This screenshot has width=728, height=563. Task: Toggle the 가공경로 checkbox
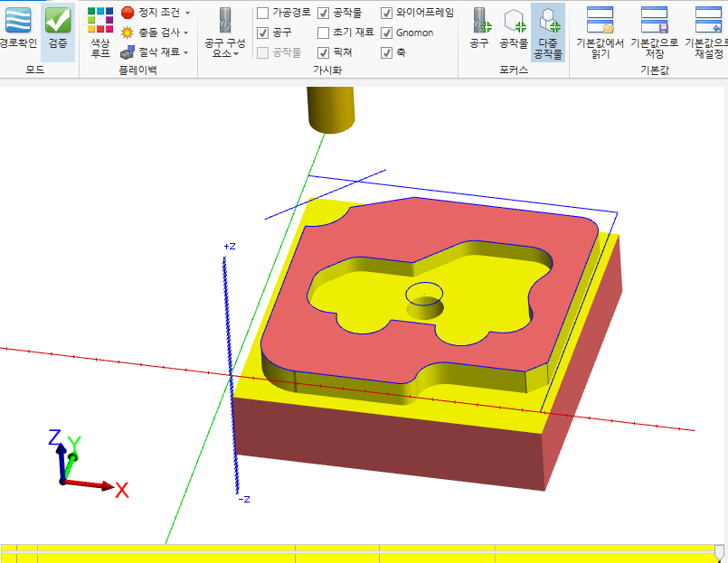click(x=263, y=13)
